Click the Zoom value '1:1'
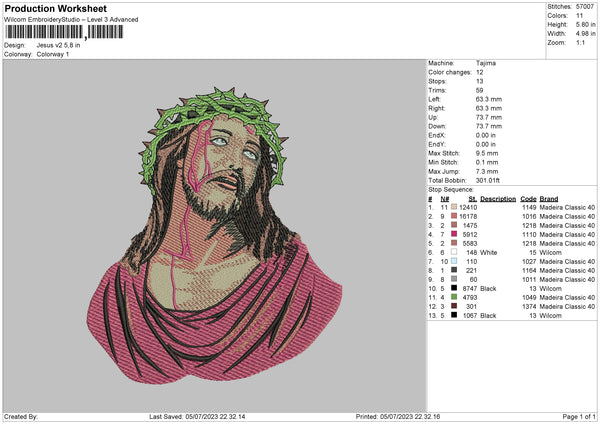Screen dimensions: 600x424 click(580, 42)
